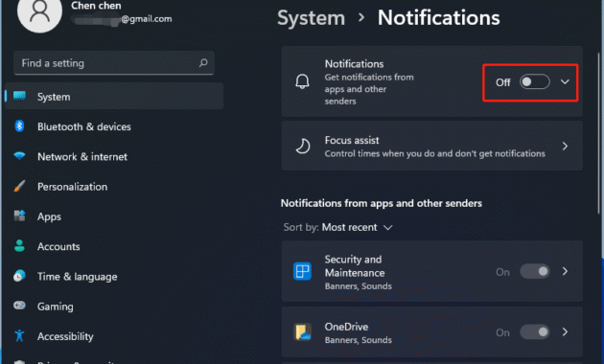Expand the Notifications options chevron
This screenshot has height=364, width=604.
pyautogui.click(x=565, y=81)
